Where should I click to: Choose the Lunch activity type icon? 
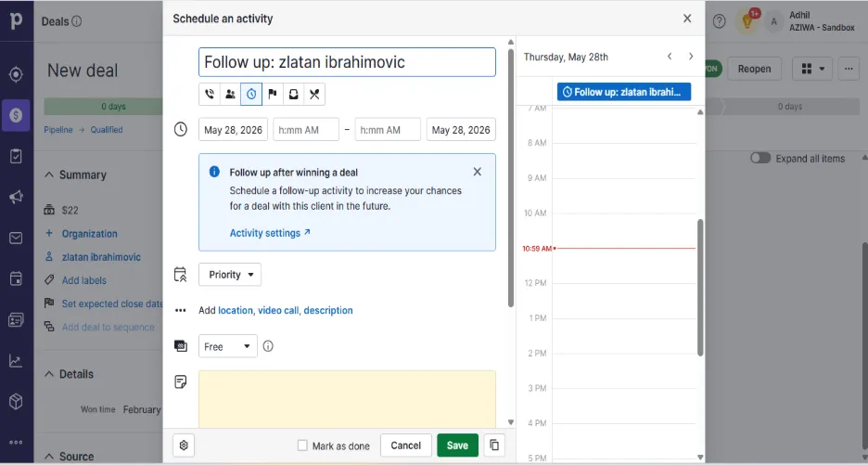(x=314, y=95)
